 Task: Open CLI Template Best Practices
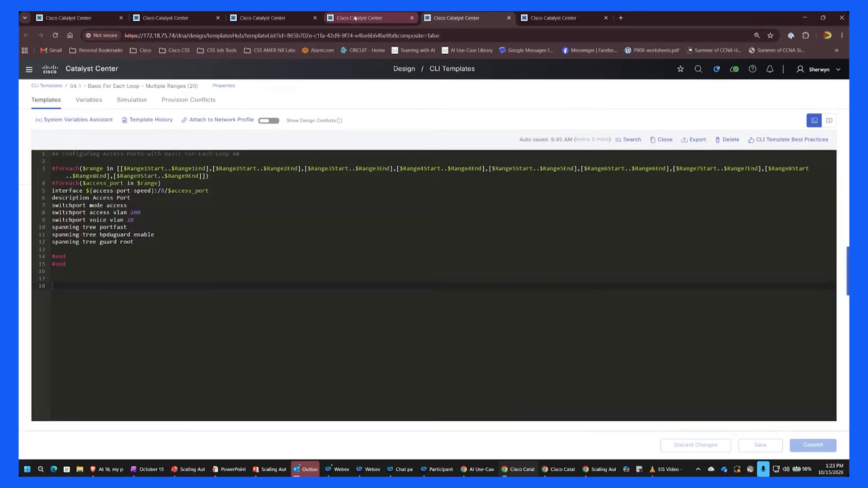point(788,140)
